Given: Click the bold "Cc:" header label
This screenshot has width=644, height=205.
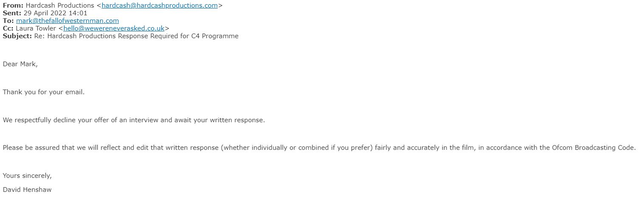Looking at the screenshot, I should pyautogui.click(x=8, y=28).
